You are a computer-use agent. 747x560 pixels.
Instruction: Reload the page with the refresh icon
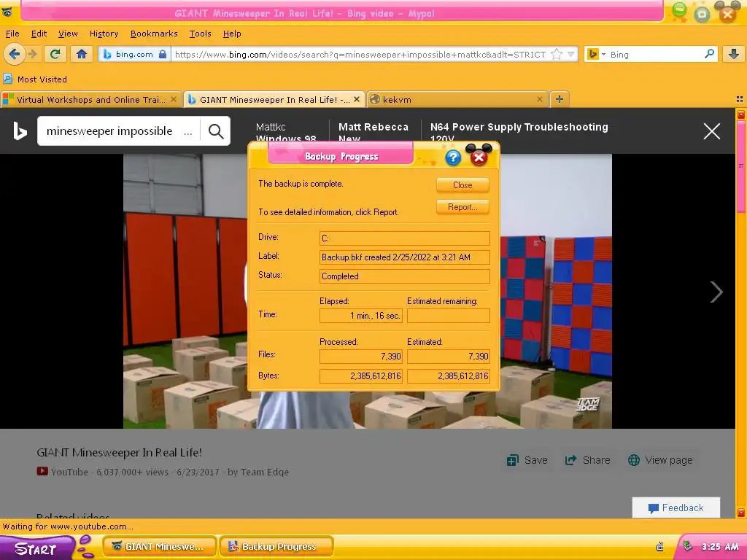click(55, 54)
